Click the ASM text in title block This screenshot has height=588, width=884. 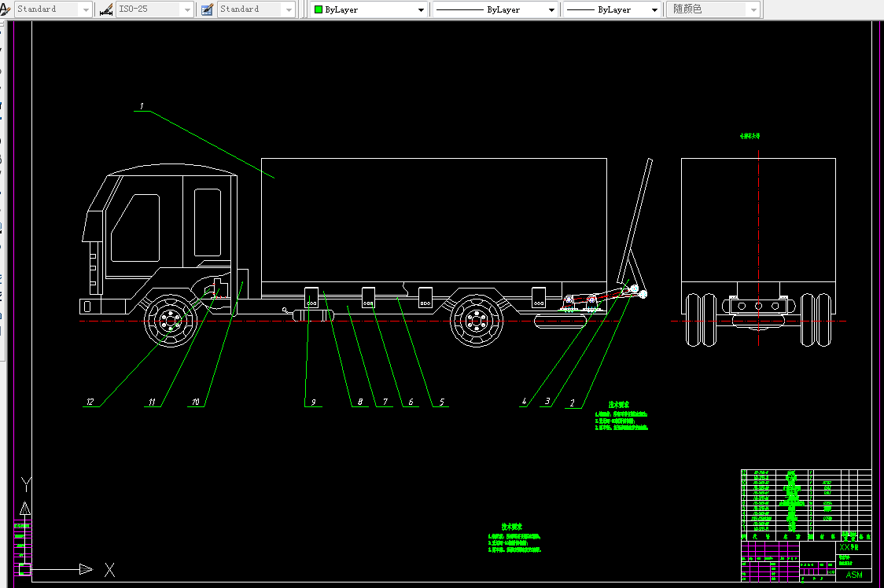(x=853, y=575)
